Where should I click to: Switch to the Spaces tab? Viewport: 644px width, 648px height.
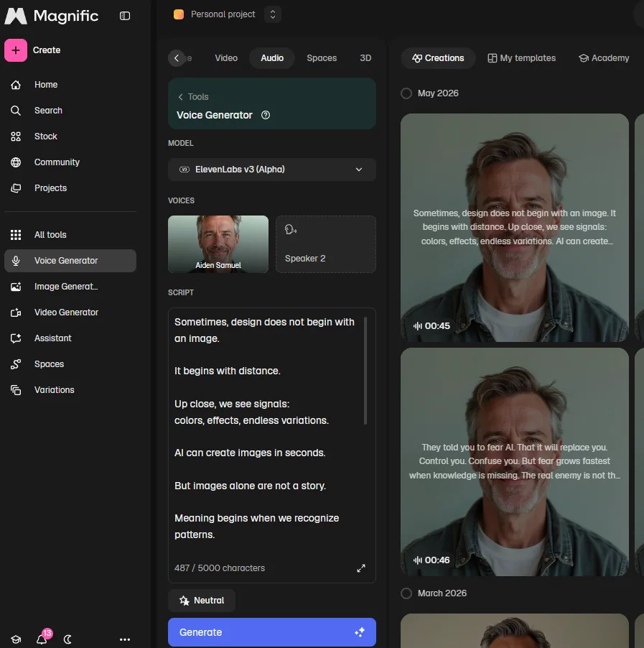click(322, 58)
